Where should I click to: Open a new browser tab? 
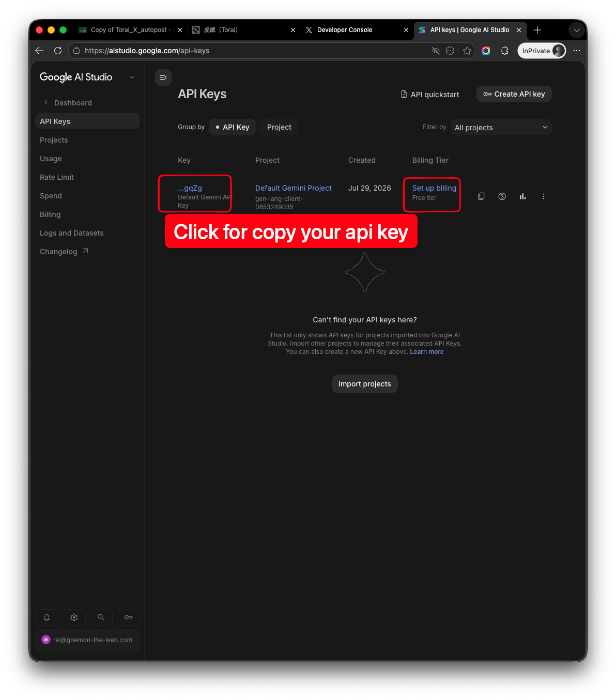(537, 30)
